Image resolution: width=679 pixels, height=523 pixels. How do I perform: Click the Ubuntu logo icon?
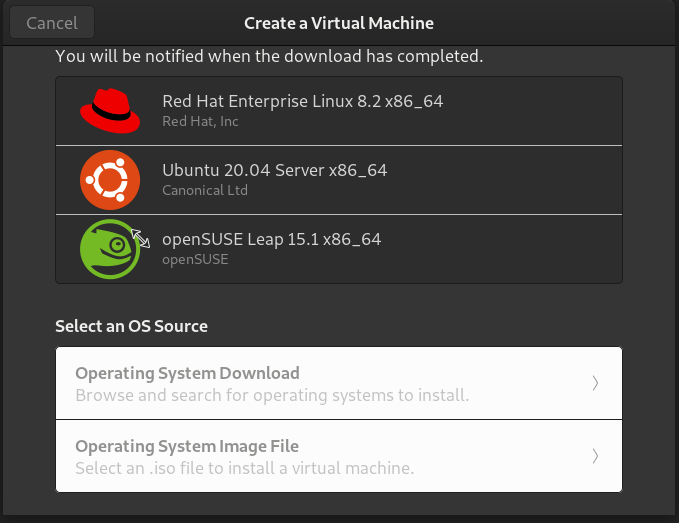point(110,180)
